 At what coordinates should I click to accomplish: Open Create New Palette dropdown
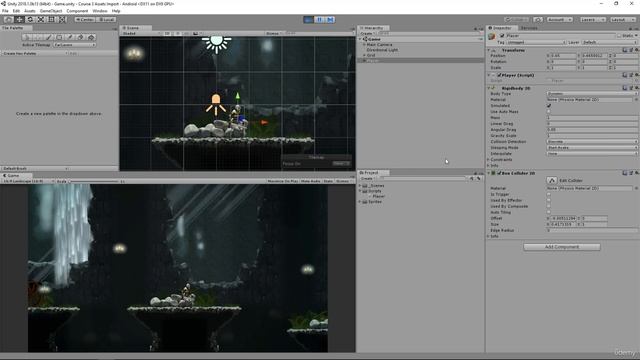[x=35, y=53]
